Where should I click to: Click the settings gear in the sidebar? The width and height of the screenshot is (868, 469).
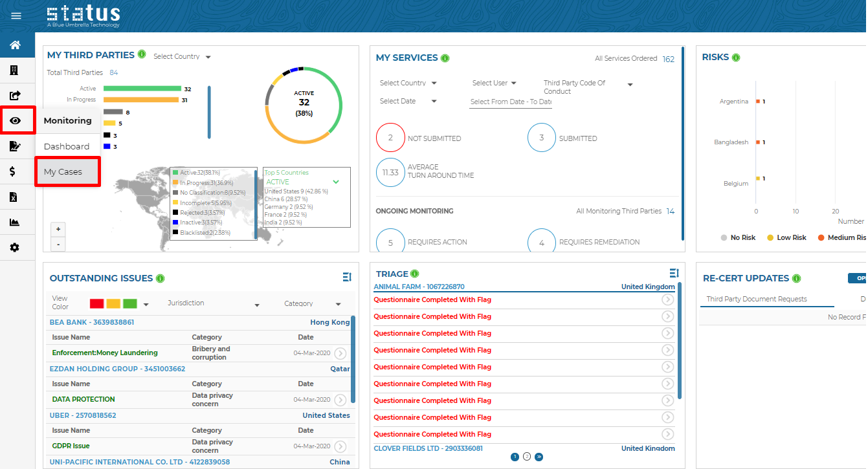click(14, 248)
